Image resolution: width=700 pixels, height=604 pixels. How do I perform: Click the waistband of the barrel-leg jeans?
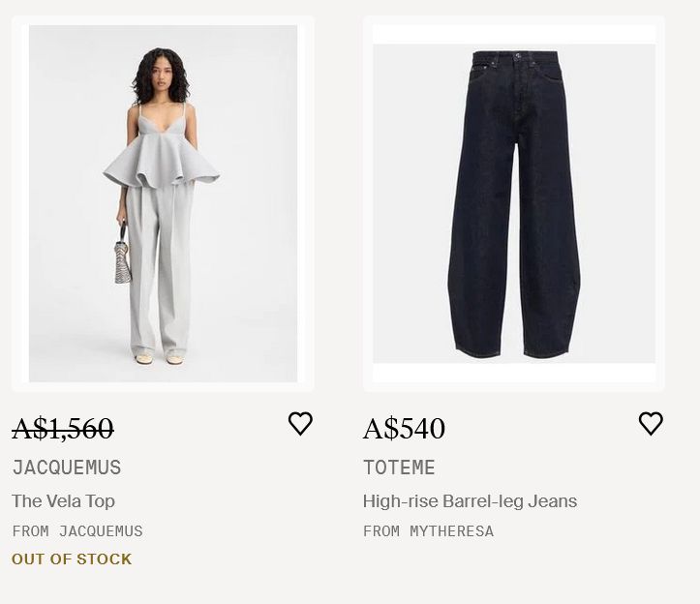coord(514,57)
